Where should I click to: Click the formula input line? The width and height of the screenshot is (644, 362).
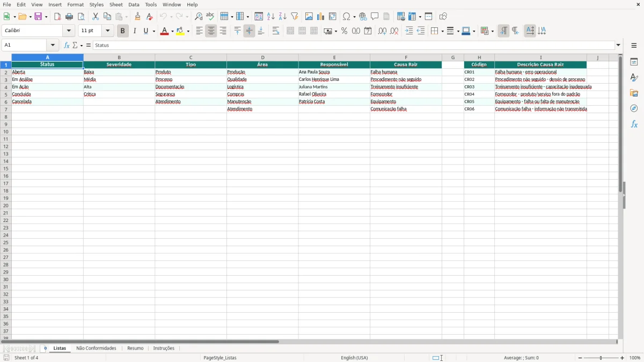(x=354, y=46)
